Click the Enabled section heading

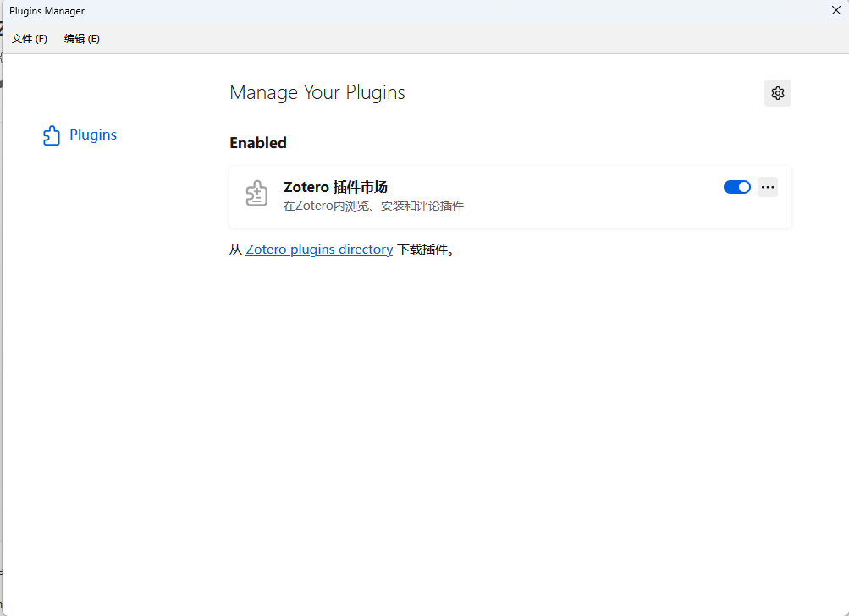coord(257,143)
